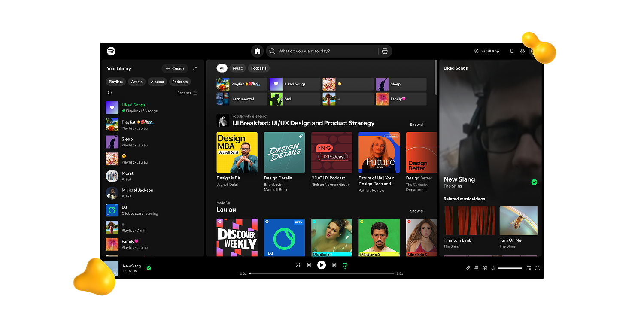Play the current song

[322, 265]
